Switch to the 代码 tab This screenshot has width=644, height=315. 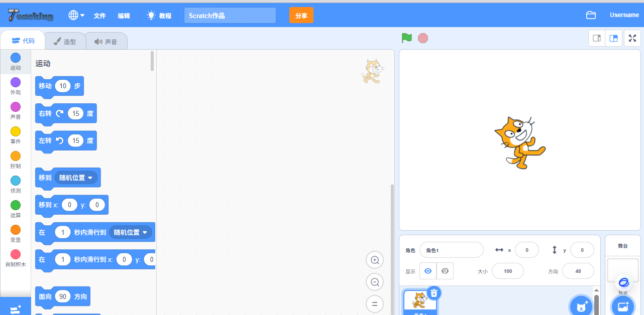pyautogui.click(x=23, y=41)
